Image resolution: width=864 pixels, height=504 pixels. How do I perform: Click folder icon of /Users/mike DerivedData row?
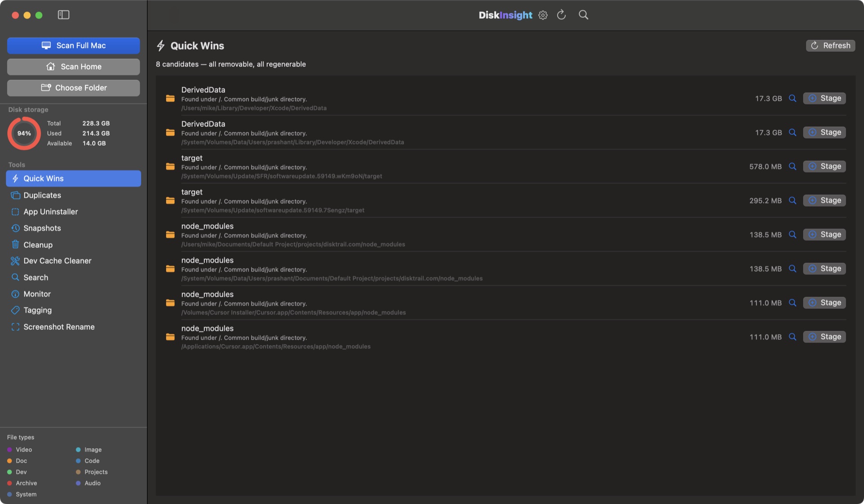click(170, 98)
